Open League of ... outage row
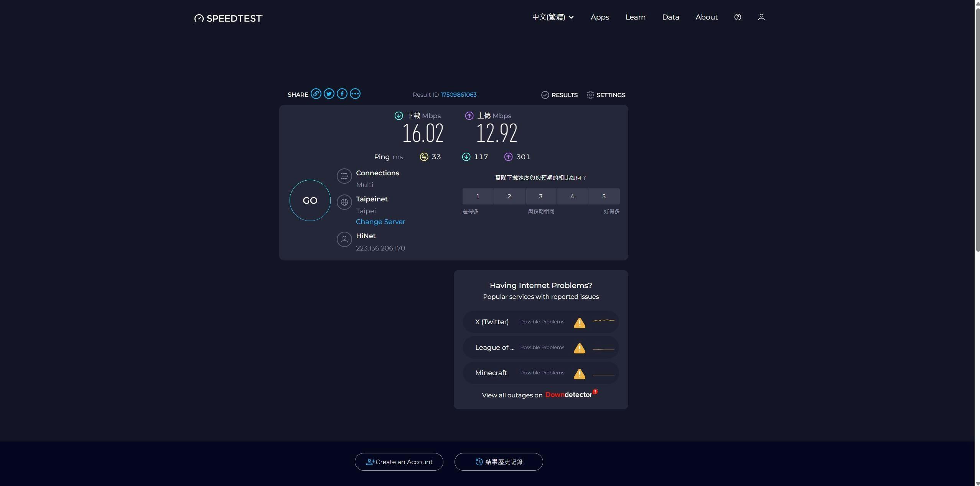Viewport: 980px width, 486px height. [x=541, y=348]
